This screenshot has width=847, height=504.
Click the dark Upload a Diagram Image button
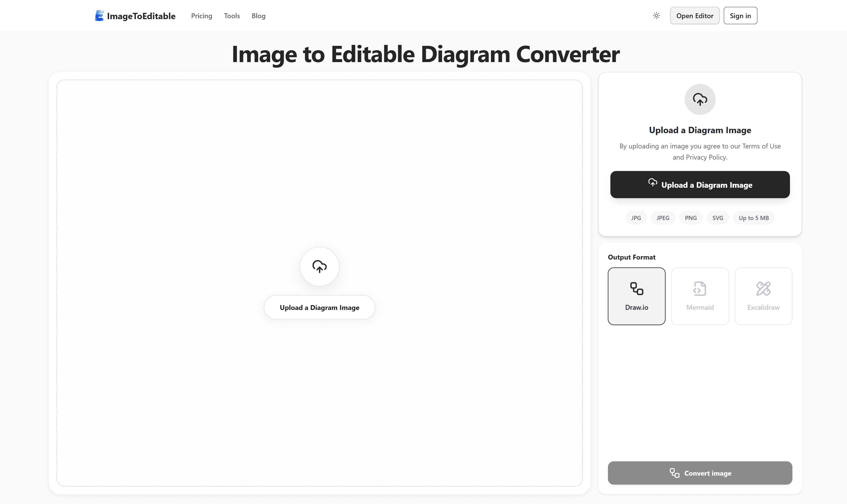click(700, 185)
